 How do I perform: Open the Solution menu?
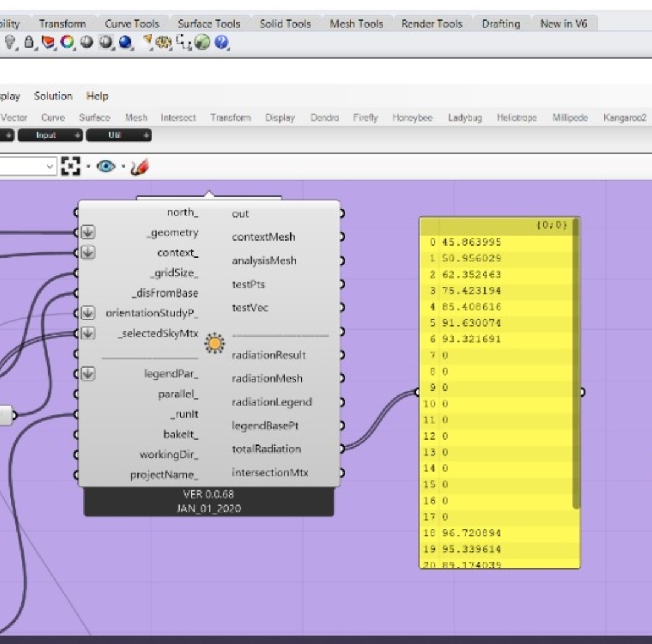click(53, 96)
